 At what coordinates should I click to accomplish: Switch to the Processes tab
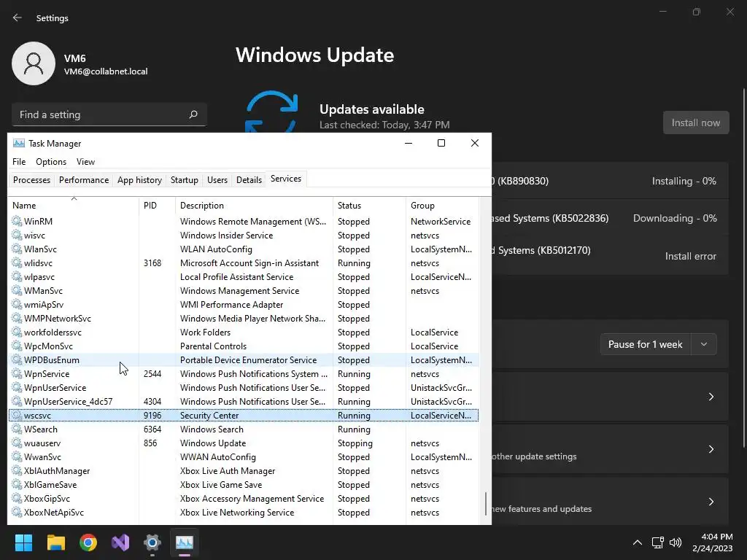coord(31,180)
